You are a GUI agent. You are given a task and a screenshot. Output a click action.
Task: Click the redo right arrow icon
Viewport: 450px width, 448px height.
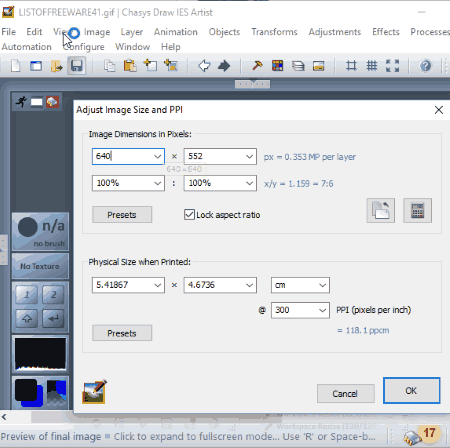coord(224,66)
